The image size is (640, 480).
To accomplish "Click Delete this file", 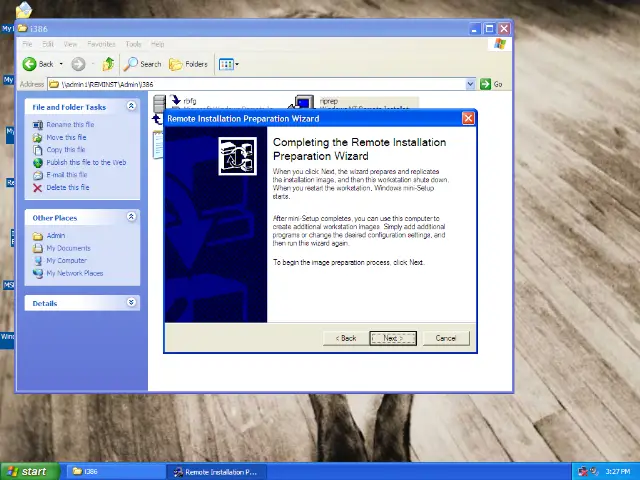I will coord(68,187).
